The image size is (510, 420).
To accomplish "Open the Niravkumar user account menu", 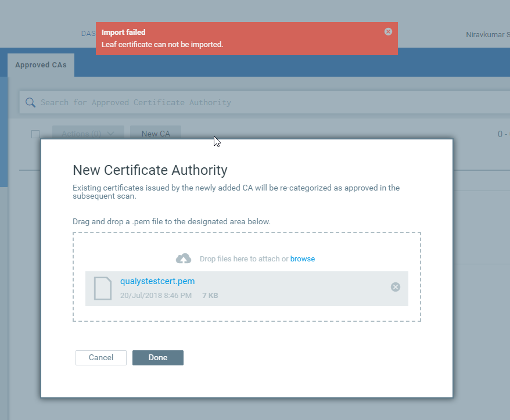I will point(487,35).
